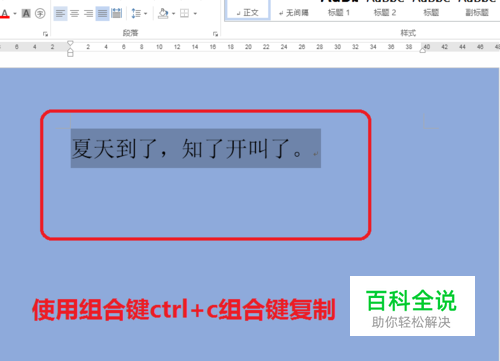500x361 pixels.
Task: Select the 无间隔 style
Action: (294, 13)
